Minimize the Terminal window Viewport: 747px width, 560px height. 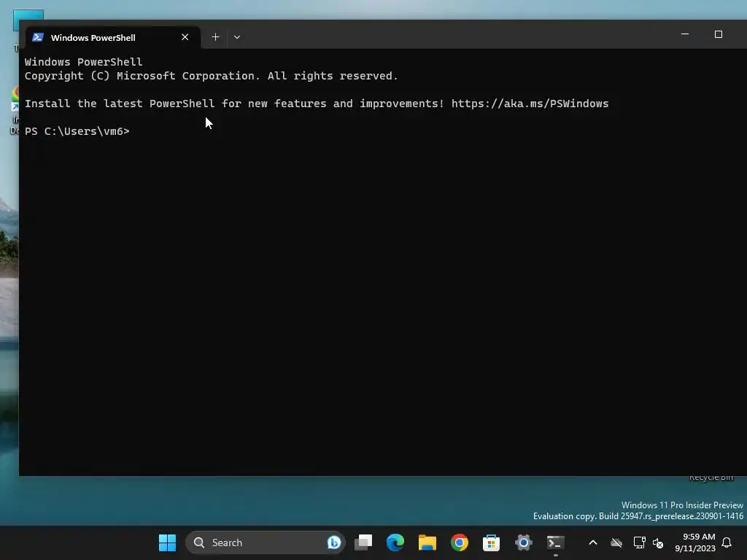pyautogui.click(x=684, y=34)
